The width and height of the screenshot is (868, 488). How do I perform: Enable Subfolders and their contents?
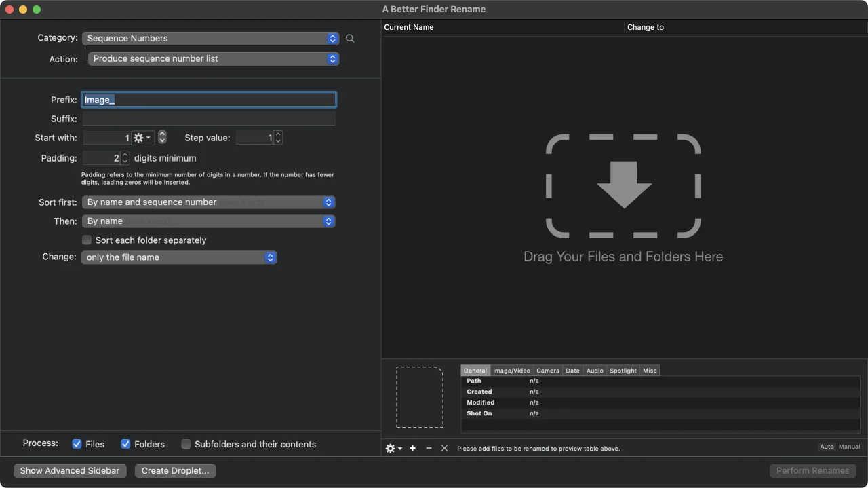(186, 444)
